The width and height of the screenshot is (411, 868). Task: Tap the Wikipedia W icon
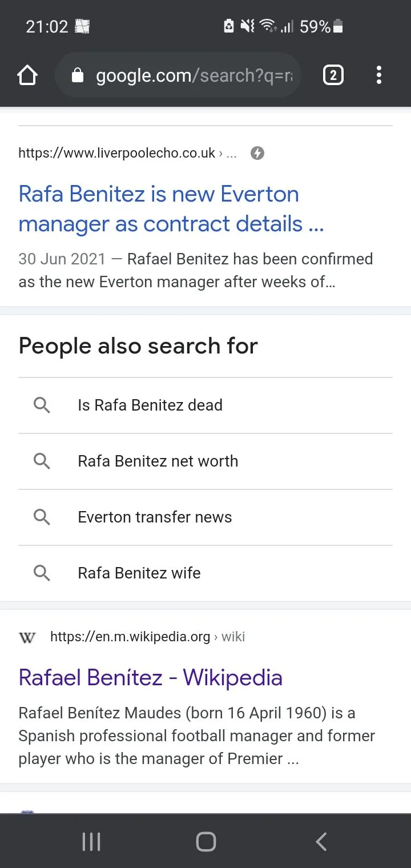(x=27, y=638)
